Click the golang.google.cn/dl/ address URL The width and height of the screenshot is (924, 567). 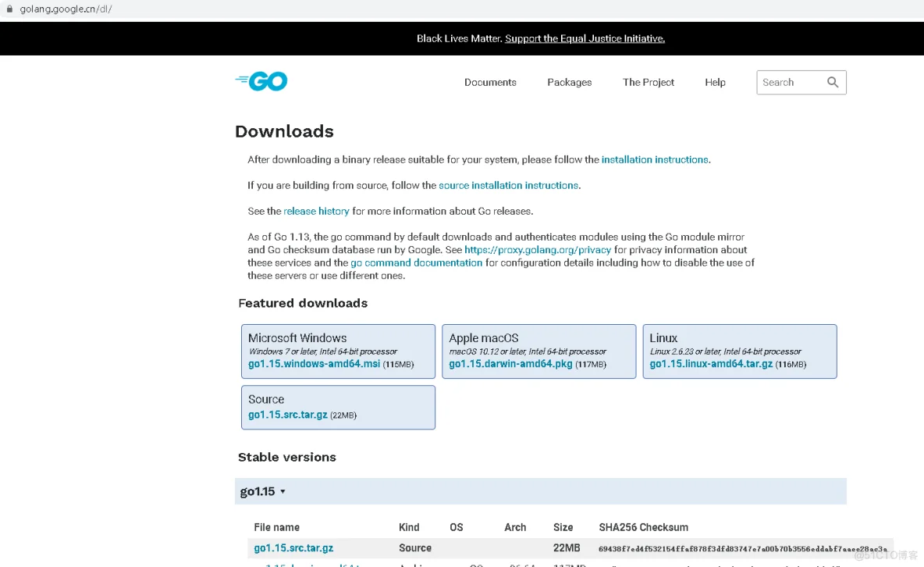(x=66, y=9)
